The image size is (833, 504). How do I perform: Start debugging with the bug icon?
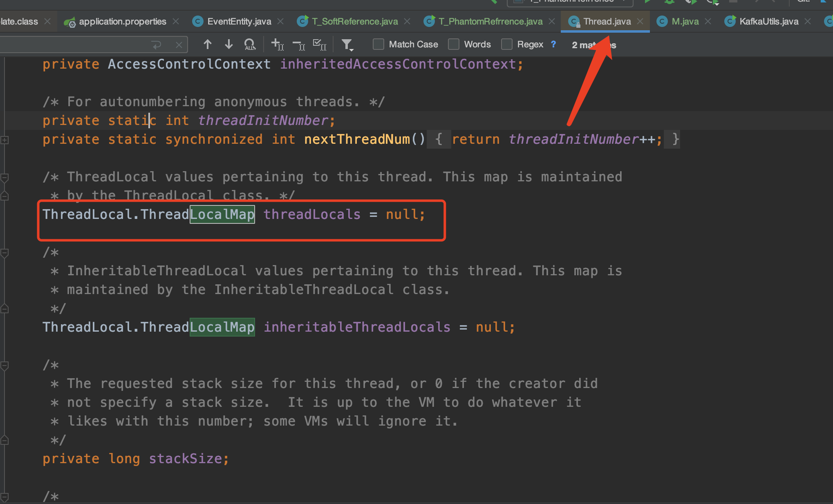point(669,2)
